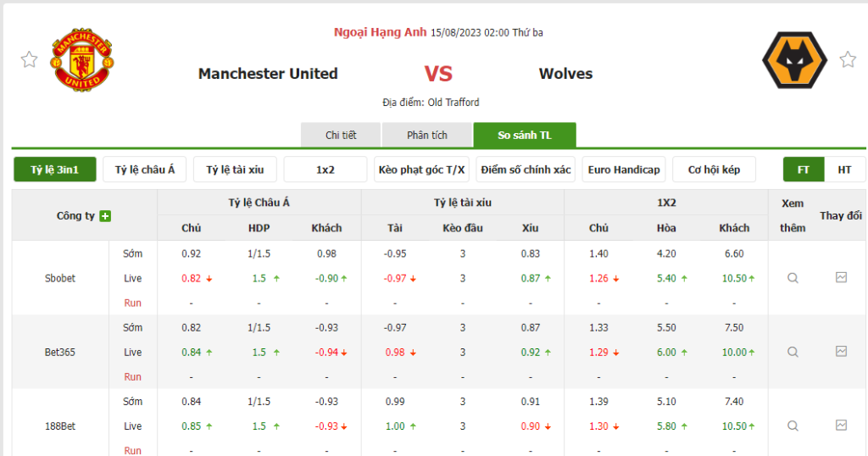Show Tỷ lệ châu Á odds
The image size is (868, 456).
point(145,170)
